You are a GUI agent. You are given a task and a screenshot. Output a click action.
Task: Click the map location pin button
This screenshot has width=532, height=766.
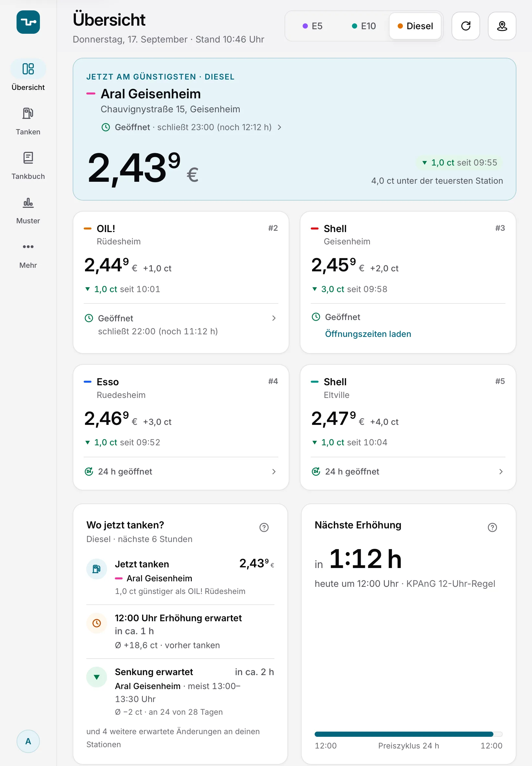[502, 26]
